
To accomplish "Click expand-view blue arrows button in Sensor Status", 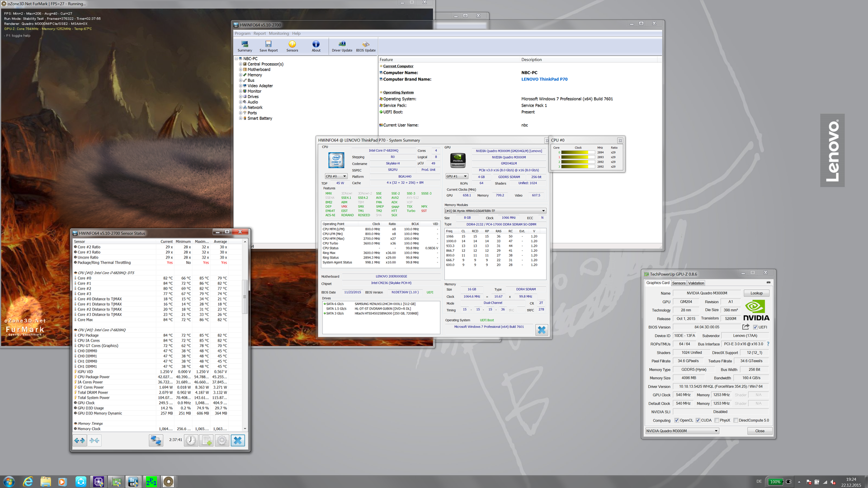I will [x=80, y=440].
